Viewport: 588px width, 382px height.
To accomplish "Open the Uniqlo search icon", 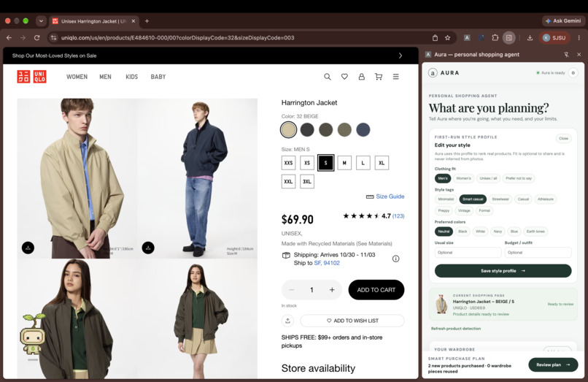I will click(x=328, y=77).
